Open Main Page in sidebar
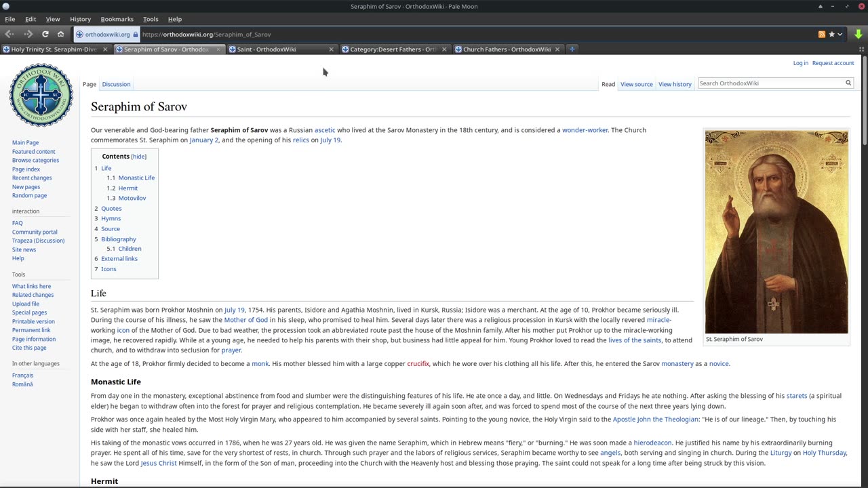This screenshot has width=868, height=488. (x=25, y=142)
